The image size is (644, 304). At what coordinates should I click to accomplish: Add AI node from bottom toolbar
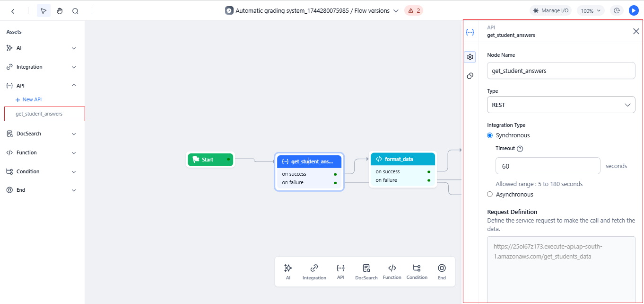tap(288, 271)
